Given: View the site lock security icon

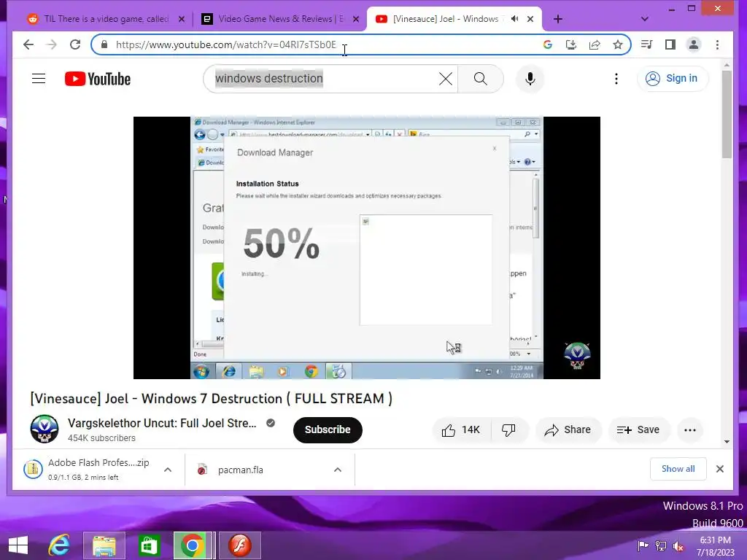Looking at the screenshot, I should click(x=104, y=44).
